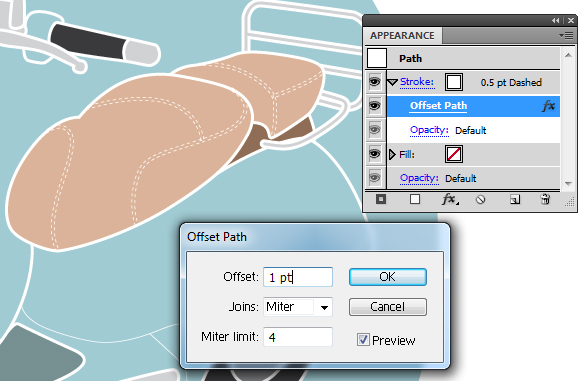This screenshot has height=381, width=585.
Task: Select the APPEARANCE panel tab
Action: 402,35
